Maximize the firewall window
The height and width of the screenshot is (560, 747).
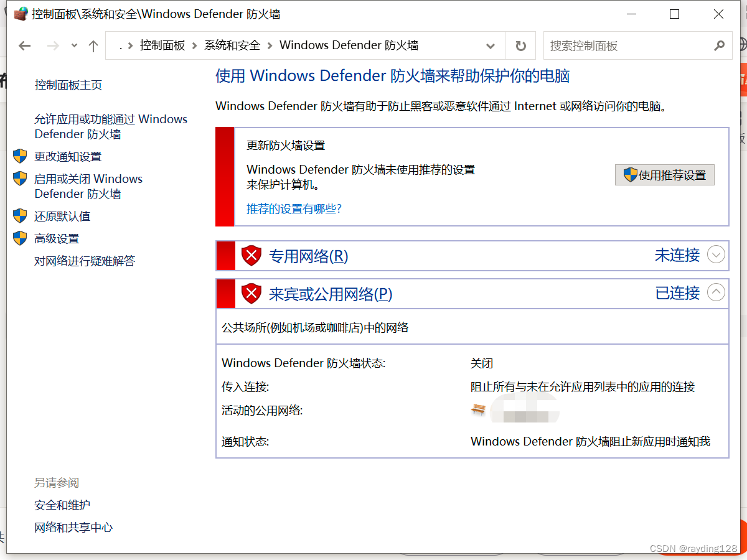coord(674,14)
